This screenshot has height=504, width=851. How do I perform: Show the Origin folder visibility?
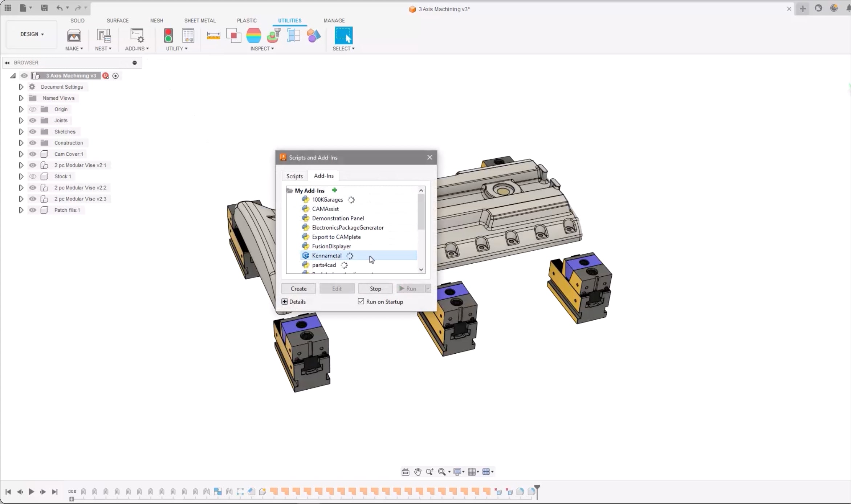32,109
